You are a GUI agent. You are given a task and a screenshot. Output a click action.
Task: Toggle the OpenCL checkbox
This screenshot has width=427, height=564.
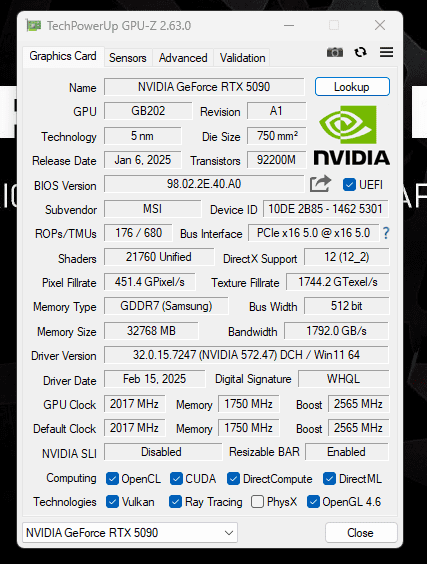tap(112, 479)
